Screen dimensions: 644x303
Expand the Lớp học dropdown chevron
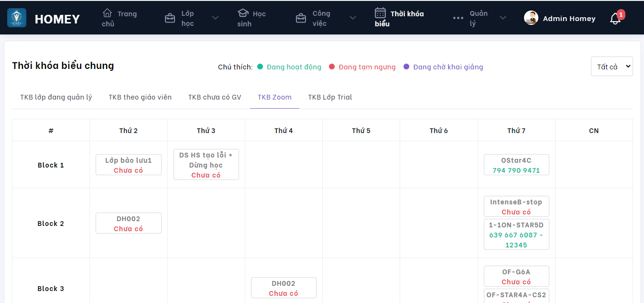pyautogui.click(x=215, y=18)
